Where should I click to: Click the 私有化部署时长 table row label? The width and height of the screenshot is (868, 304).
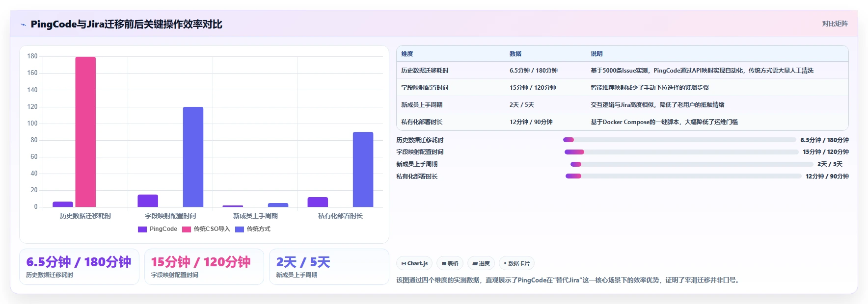422,122
